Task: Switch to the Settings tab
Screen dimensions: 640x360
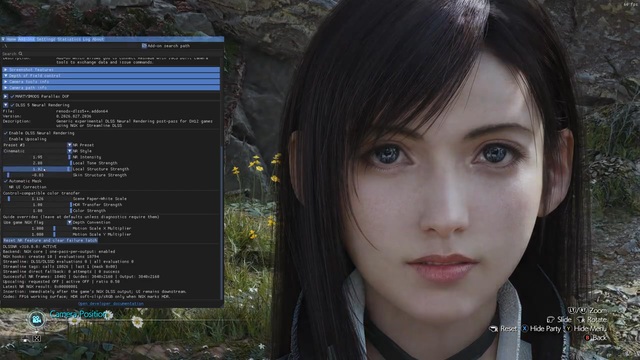Action: click(45, 39)
